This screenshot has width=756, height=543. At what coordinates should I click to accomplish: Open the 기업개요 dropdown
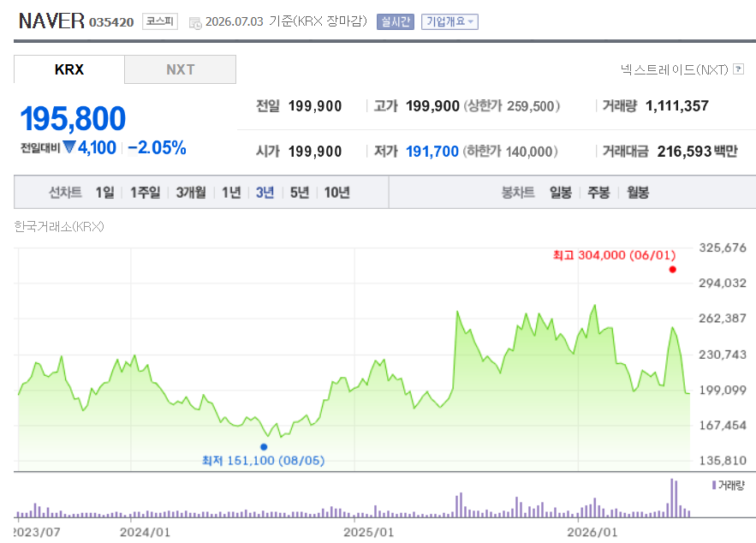[449, 21]
